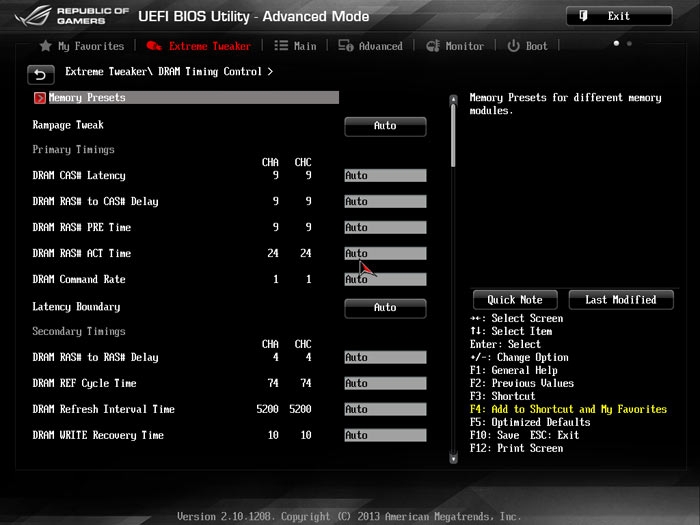Select the DRAM CAS# Latency input field
700x525 pixels.
point(385,176)
